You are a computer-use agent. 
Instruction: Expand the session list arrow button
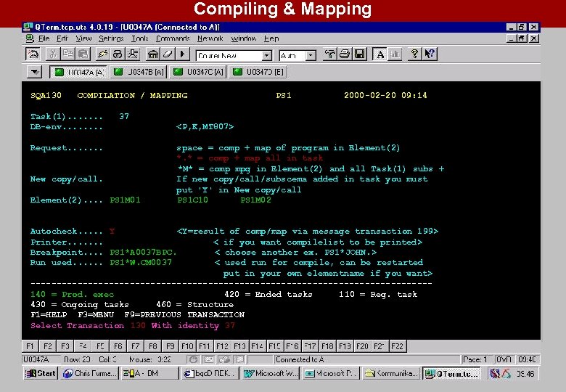tap(35, 72)
